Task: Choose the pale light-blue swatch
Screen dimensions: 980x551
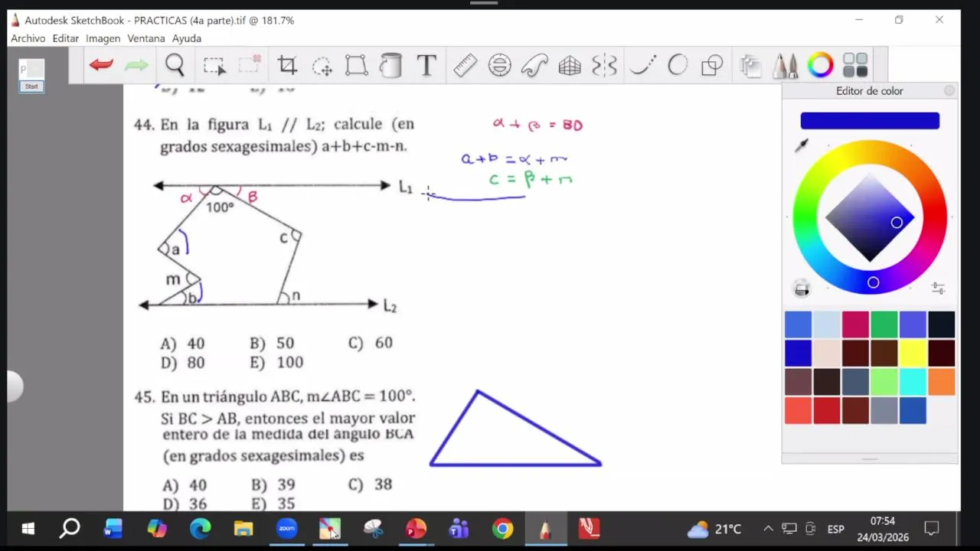Action: tap(827, 324)
